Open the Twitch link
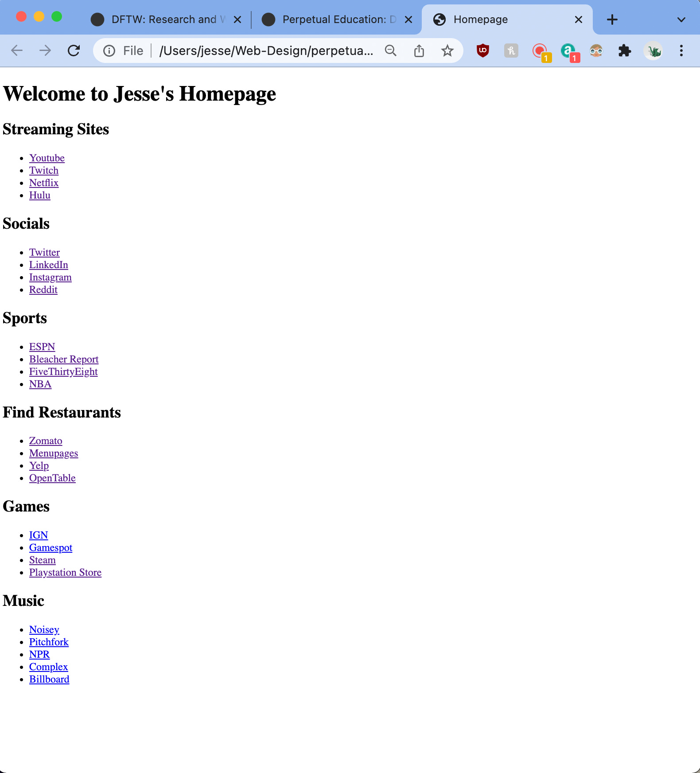The width and height of the screenshot is (700, 773). pos(44,170)
